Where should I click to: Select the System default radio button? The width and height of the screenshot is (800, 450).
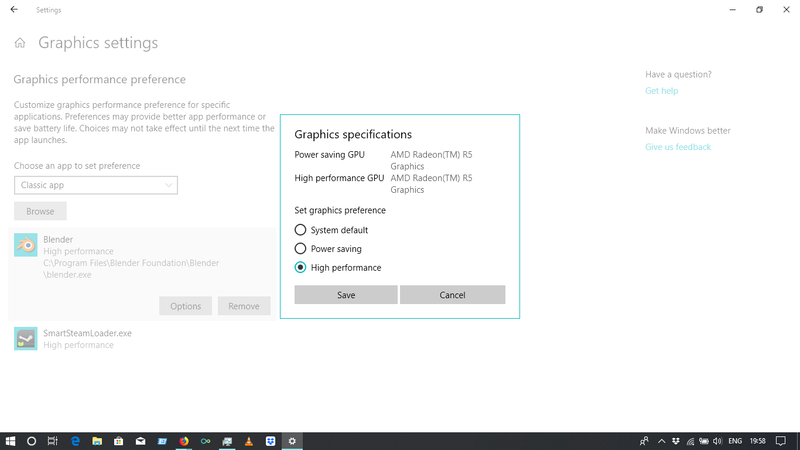tap(300, 230)
